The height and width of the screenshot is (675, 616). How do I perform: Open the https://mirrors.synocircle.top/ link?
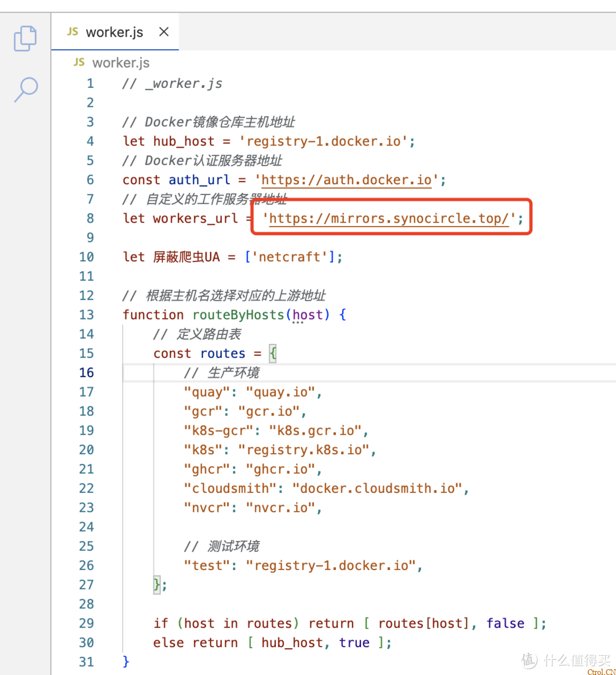(388, 219)
